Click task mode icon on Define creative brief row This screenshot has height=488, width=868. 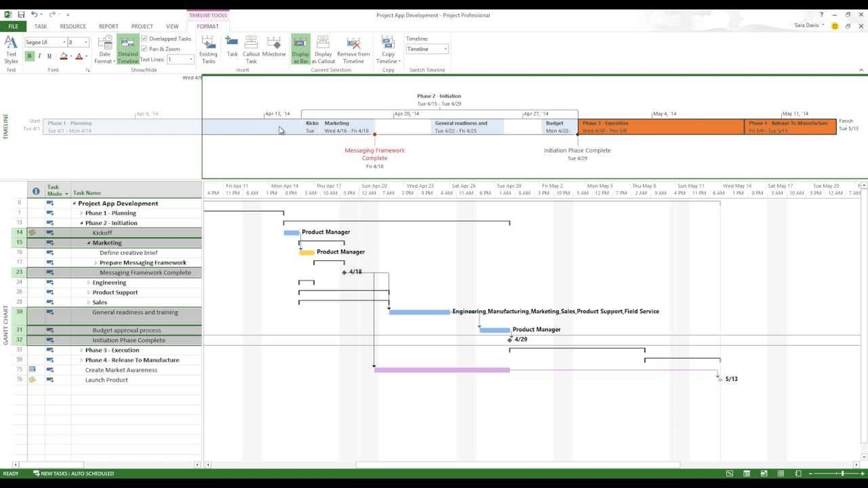51,253
